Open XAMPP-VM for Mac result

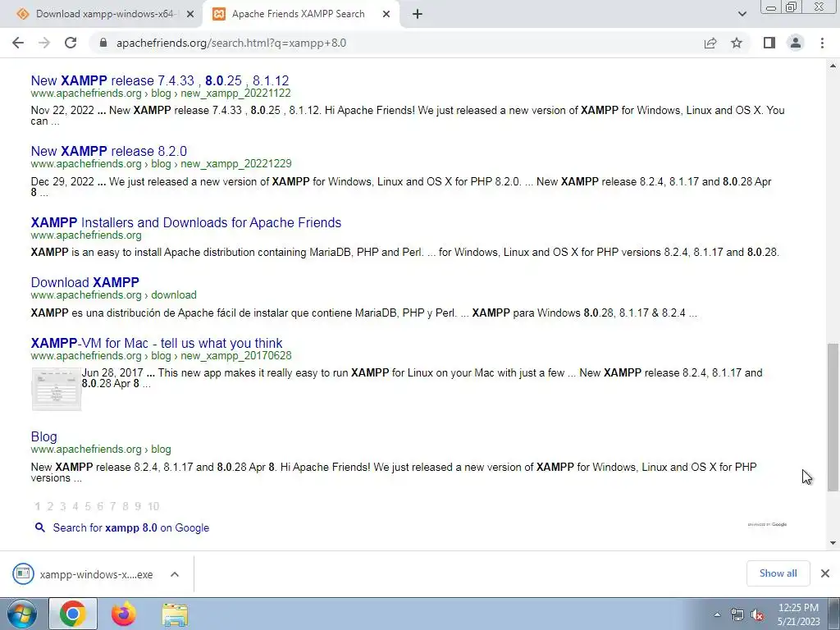pyautogui.click(x=157, y=343)
